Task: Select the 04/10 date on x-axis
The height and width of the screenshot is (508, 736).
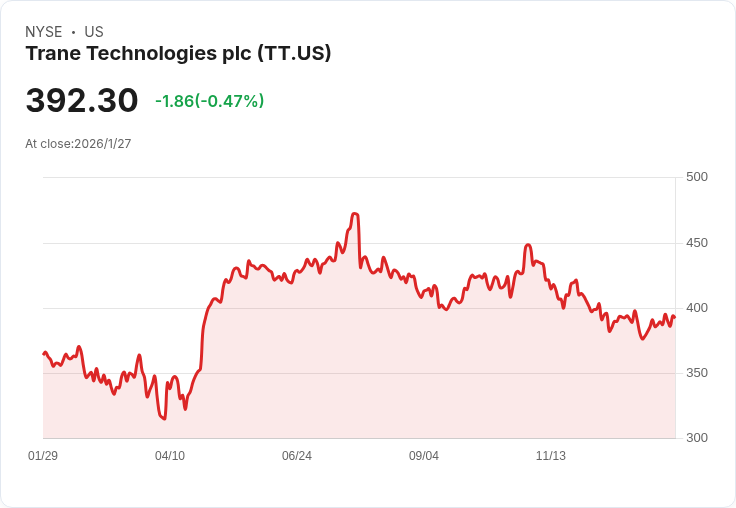Action: (x=170, y=456)
